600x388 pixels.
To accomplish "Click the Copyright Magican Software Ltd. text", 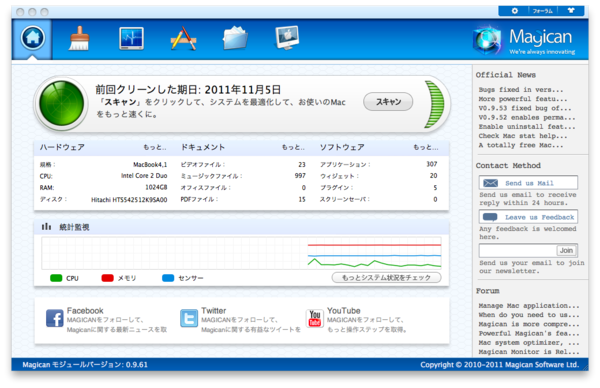I will coord(499,365).
